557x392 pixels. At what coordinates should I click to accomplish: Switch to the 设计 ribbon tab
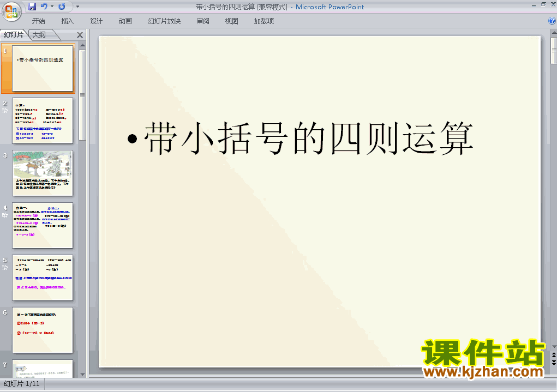[x=96, y=21]
